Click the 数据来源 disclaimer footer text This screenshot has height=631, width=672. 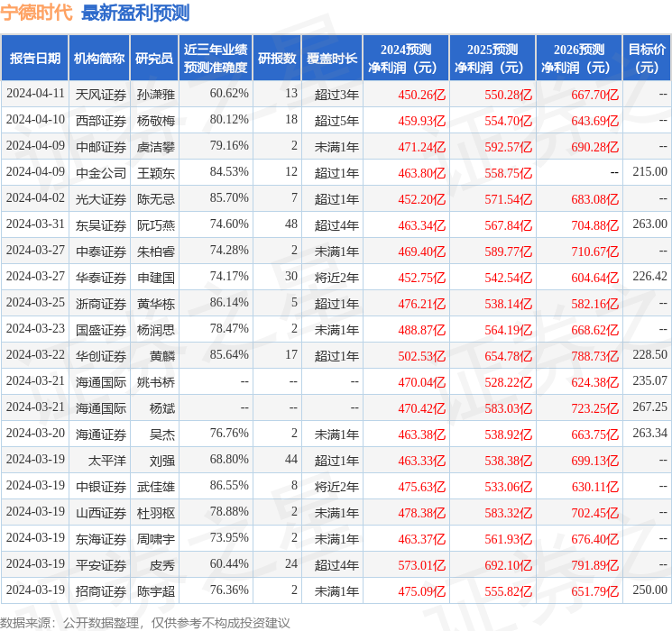point(145,622)
